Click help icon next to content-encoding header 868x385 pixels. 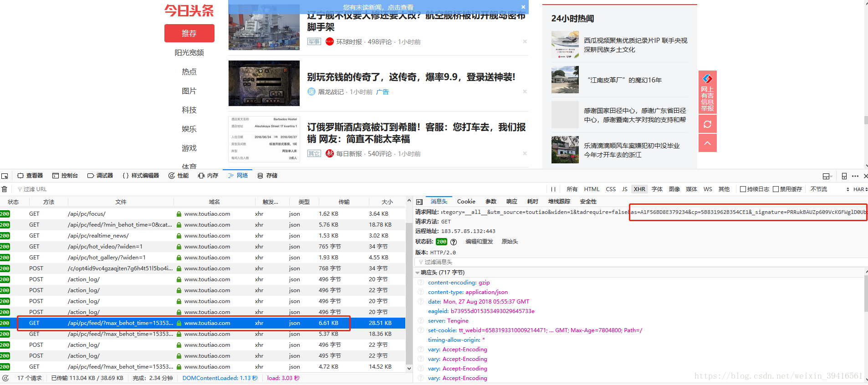[421, 282]
